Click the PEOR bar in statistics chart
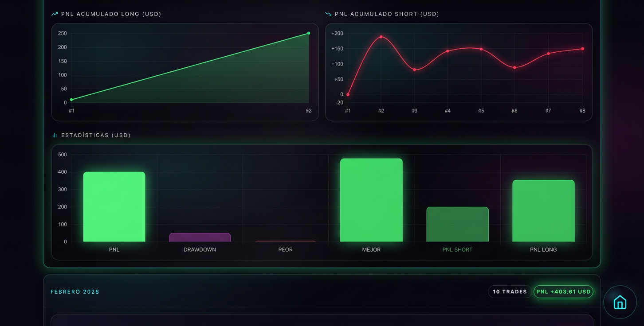Screen dimensions: 644x326 (x=286, y=241)
